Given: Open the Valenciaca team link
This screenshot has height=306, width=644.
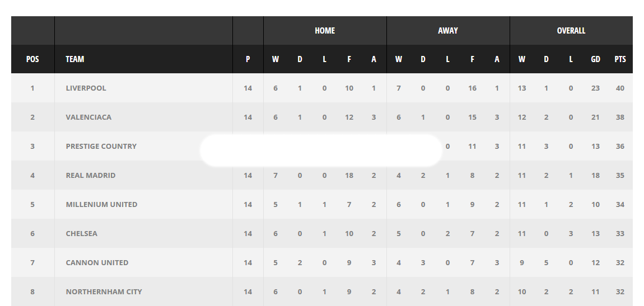Looking at the screenshot, I should pyautogui.click(x=88, y=117).
